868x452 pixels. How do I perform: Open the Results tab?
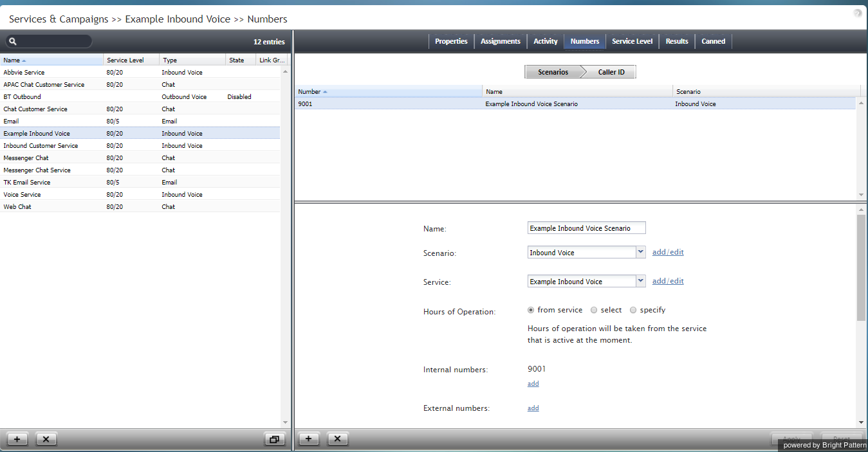coord(677,41)
